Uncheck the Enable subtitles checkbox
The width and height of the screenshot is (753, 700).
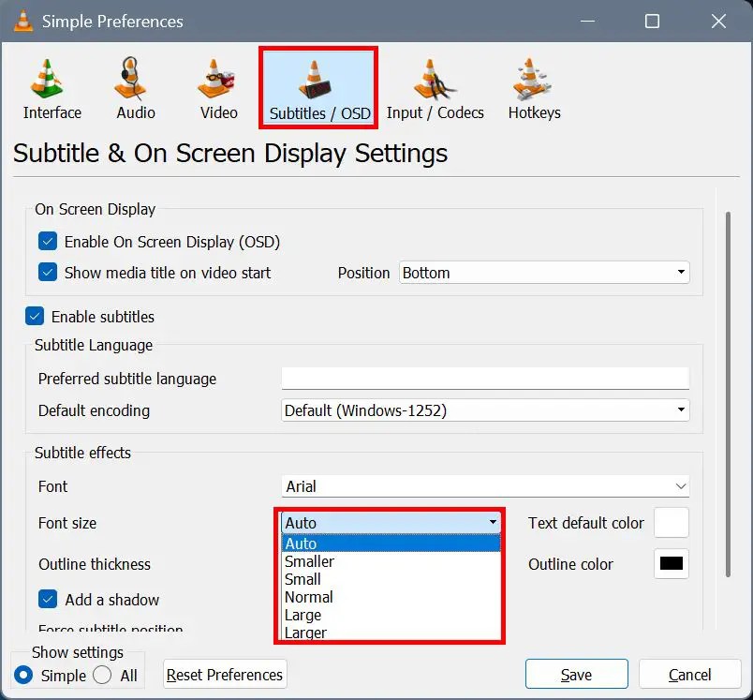point(35,316)
